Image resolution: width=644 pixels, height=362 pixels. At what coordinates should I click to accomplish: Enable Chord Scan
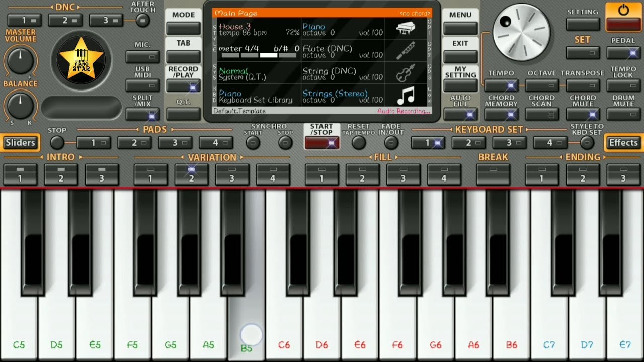(542, 114)
